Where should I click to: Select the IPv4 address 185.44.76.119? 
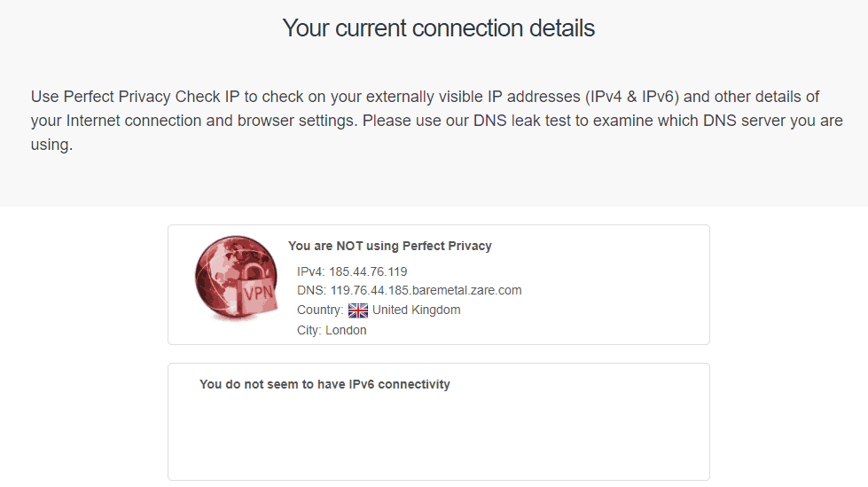click(368, 271)
